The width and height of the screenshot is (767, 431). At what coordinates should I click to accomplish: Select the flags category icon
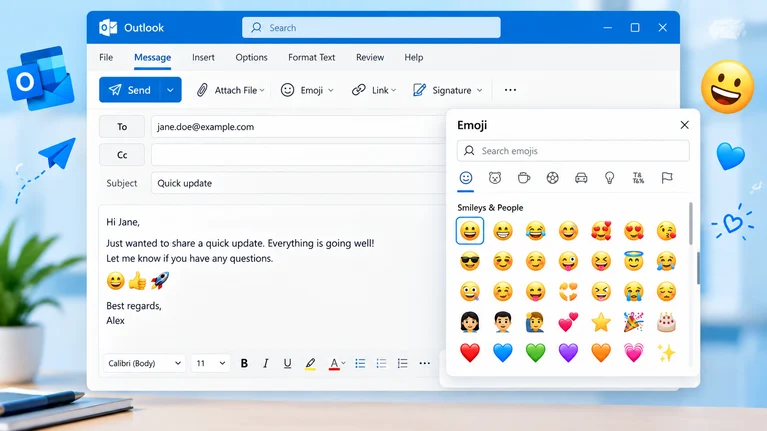click(x=667, y=178)
